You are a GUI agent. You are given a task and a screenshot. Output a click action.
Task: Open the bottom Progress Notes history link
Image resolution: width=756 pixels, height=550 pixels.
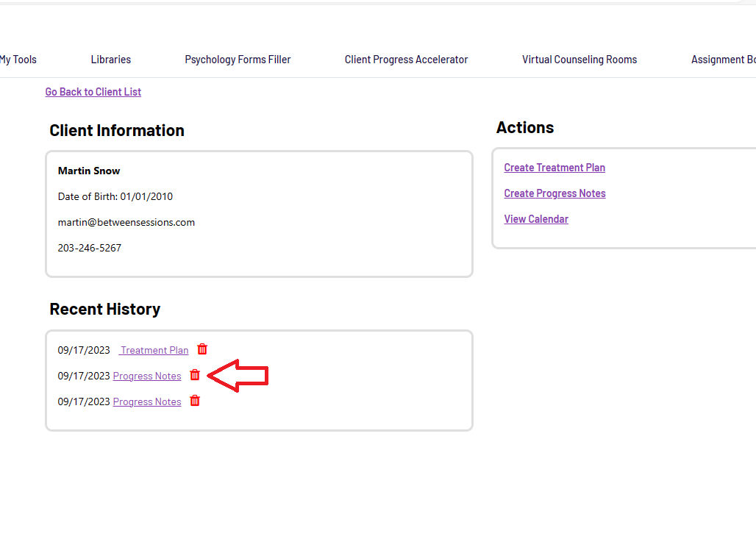pos(147,401)
